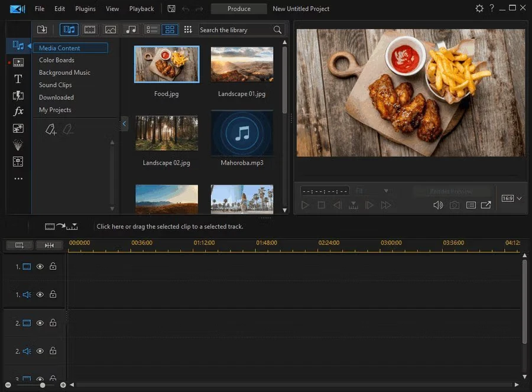The image size is (532, 392).
Task: Open the 16:9 aspect ratio dropdown
Action: pyautogui.click(x=511, y=198)
